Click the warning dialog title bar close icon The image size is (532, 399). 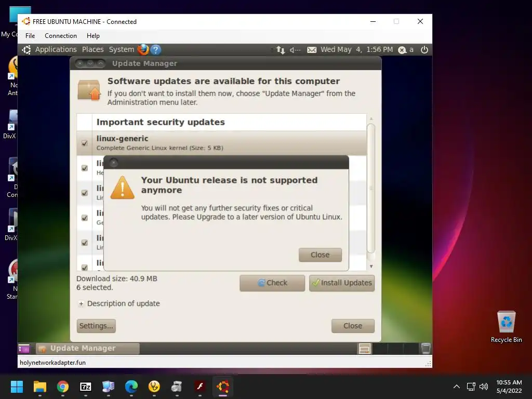click(x=114, y=163)
